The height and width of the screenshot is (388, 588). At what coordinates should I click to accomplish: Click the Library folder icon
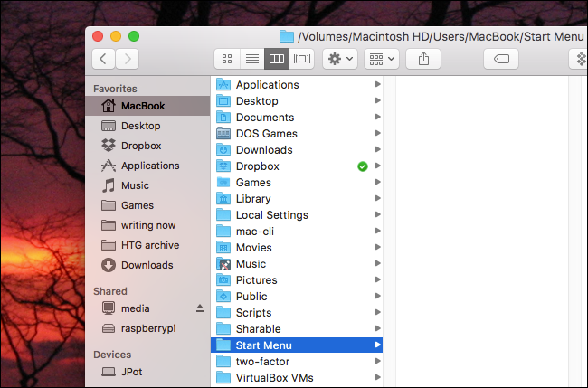click(223, 199)
